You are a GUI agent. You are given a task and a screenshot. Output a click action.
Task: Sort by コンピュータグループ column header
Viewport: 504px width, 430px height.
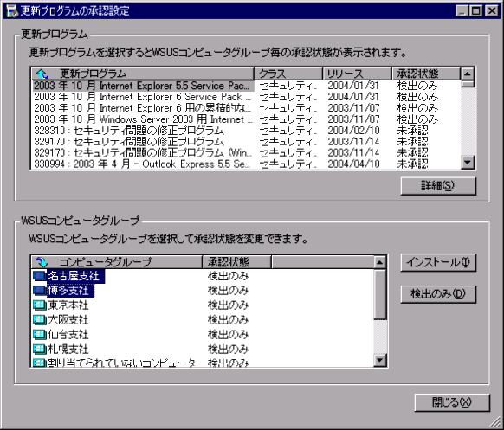(x=117, y=262)
